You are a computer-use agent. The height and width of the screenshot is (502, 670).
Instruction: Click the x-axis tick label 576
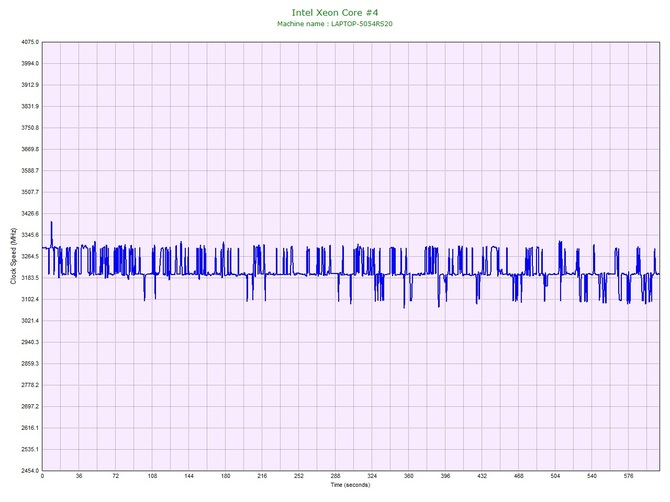coord(629,476)
